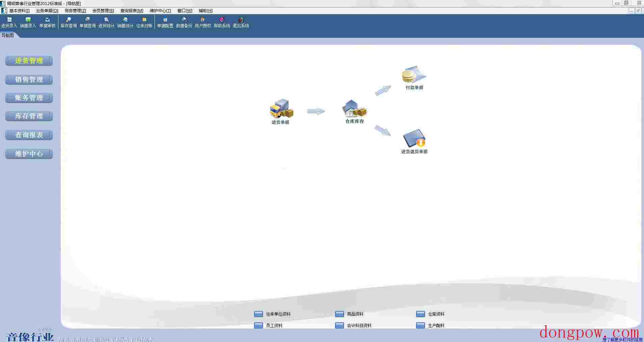Open 库存查询 toolbar icon
This screenshot has height=342, width=644.
[69, 23]
